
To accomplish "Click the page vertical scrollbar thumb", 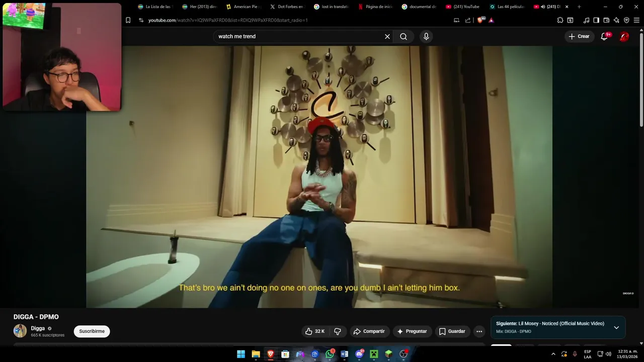I will [x=641, y=80].
